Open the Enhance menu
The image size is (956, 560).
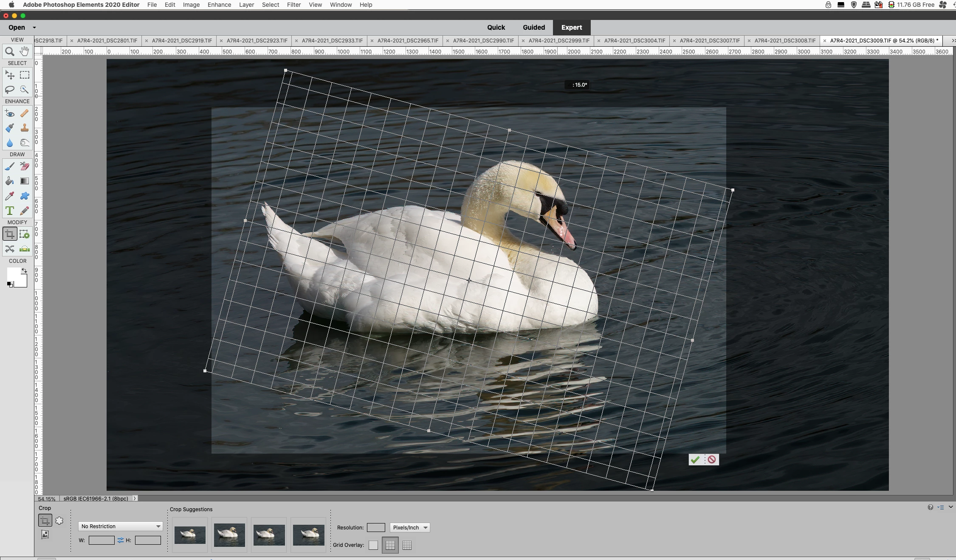219,5
